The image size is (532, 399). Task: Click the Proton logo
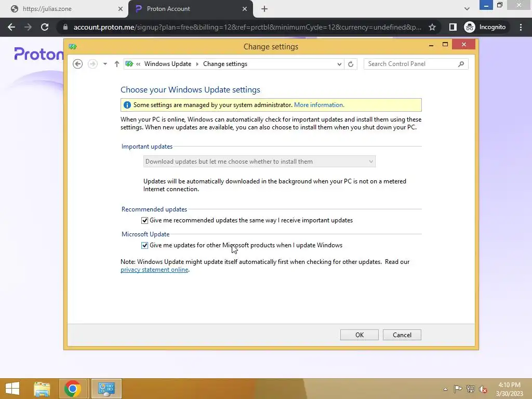tap(38, 54)
